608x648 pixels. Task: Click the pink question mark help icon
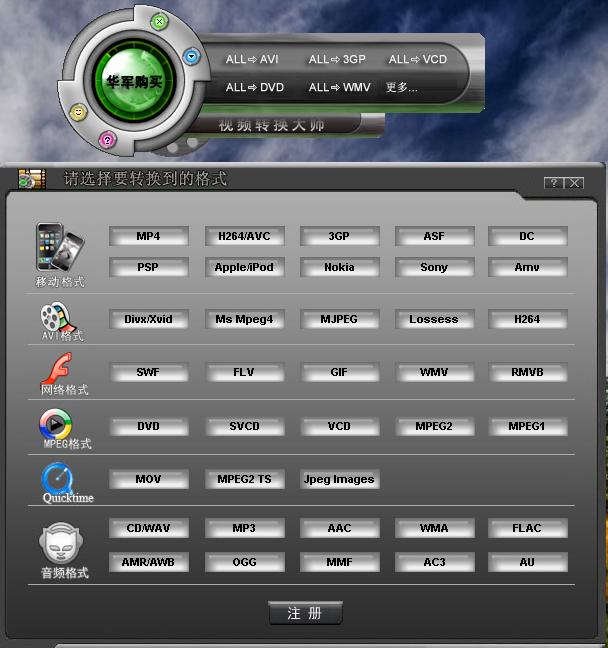107,140
